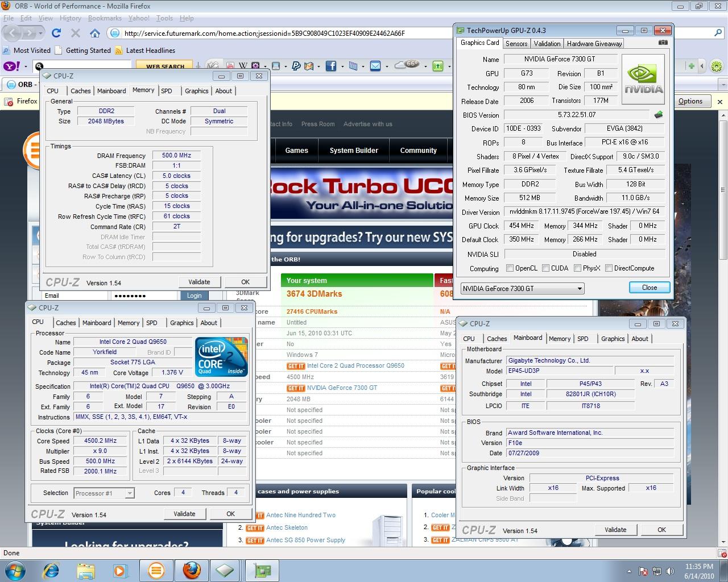Open the weather 66° icon

coord(407,65)
